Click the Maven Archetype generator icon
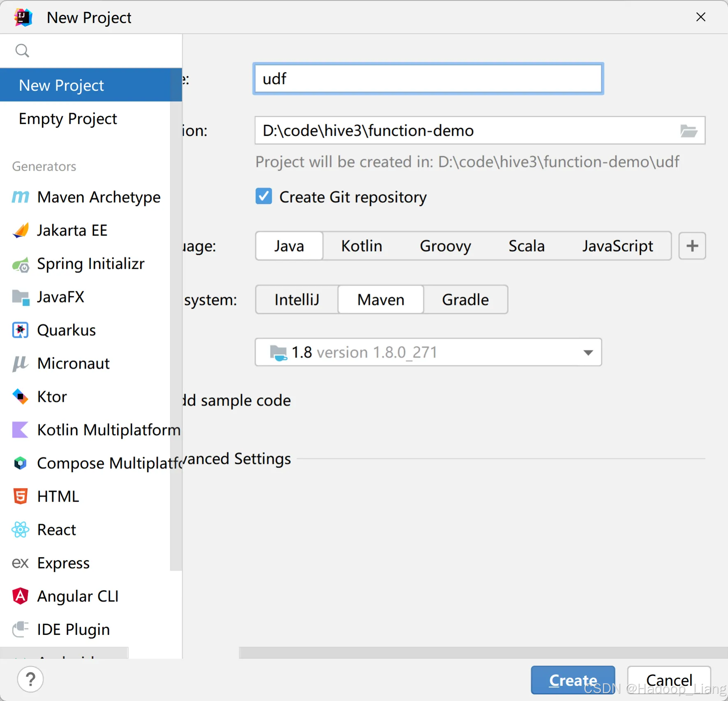The image size is (728, 701). 21,197
